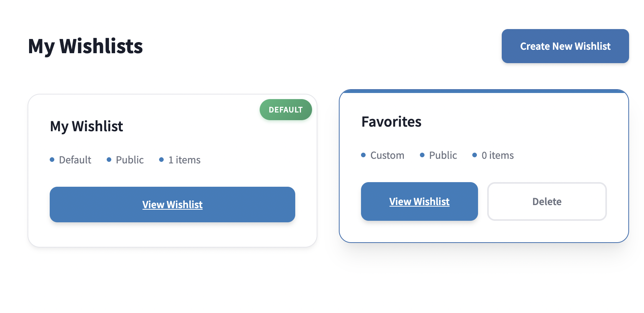Click the Public label on Favorites card
Screen dimensions: 644x313
[x=443, y=155]
